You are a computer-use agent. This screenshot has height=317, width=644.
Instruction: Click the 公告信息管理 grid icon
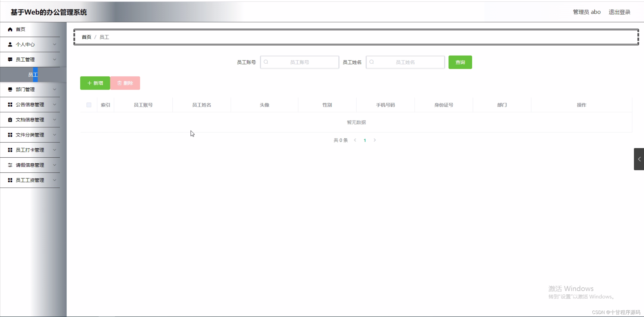tap(10, 105)
